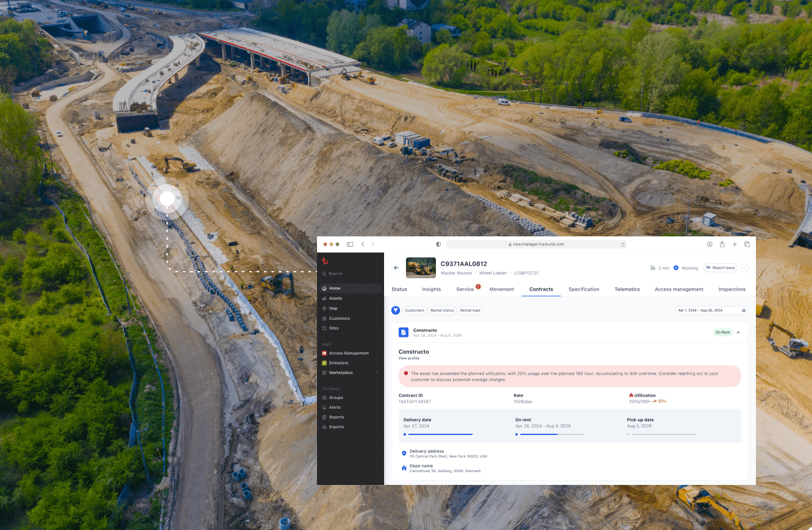
Task: Open the Customers filter chip
Action: pos(415,310)
